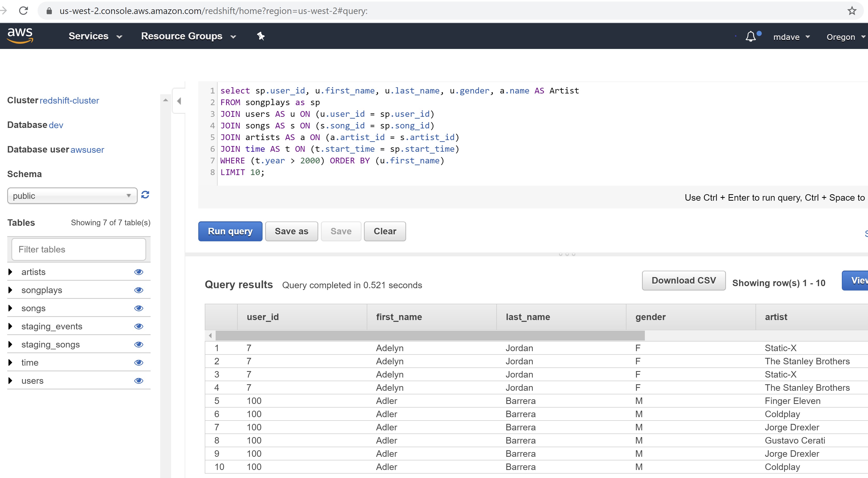This screenshot has width=868, height=478.
Task: Preview the users table eye icon
Action: (x=139, y=381)
